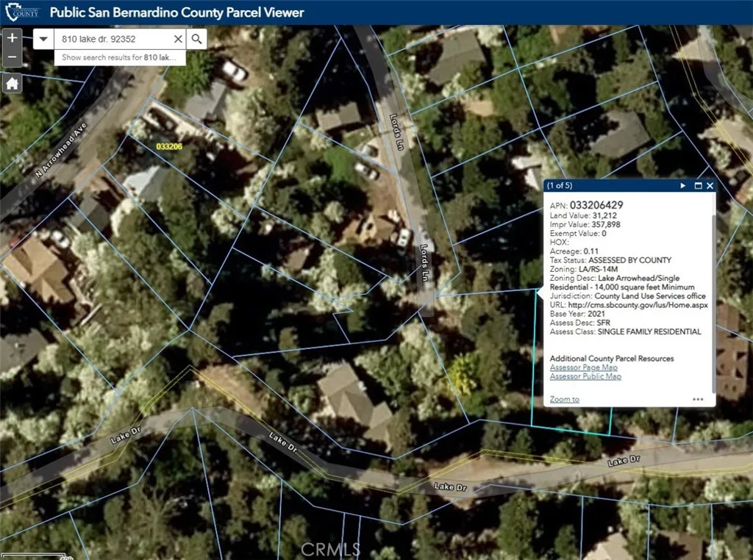753x560 pixels.
Task: Open the Assessor Public Map link
Action: pos(585,377)
